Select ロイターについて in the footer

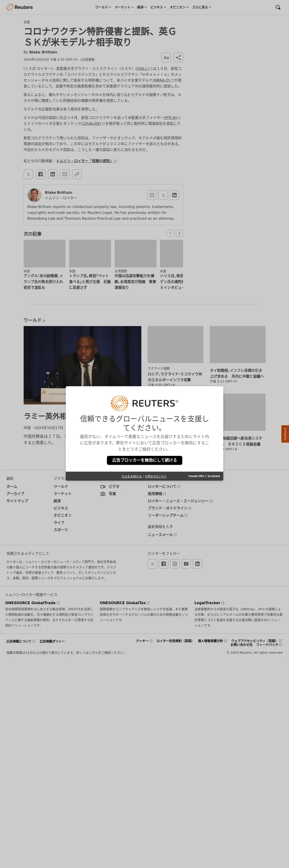click(164, 487)
